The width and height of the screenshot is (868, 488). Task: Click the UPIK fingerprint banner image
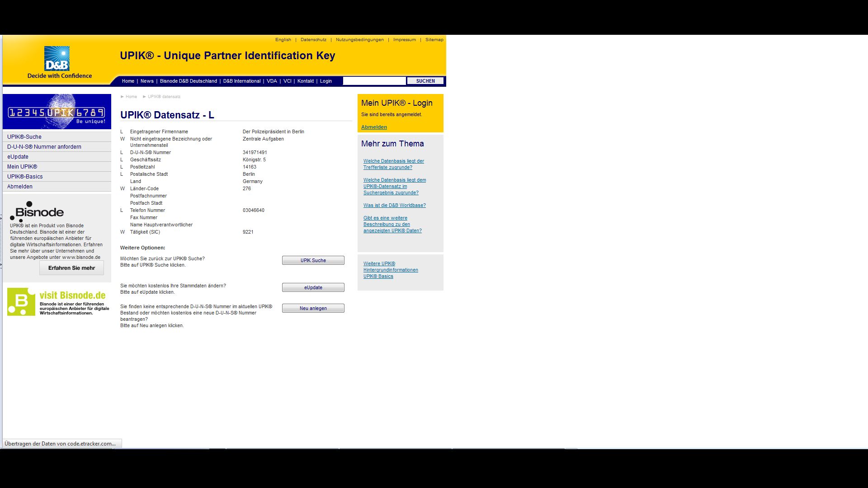[57, 112]
